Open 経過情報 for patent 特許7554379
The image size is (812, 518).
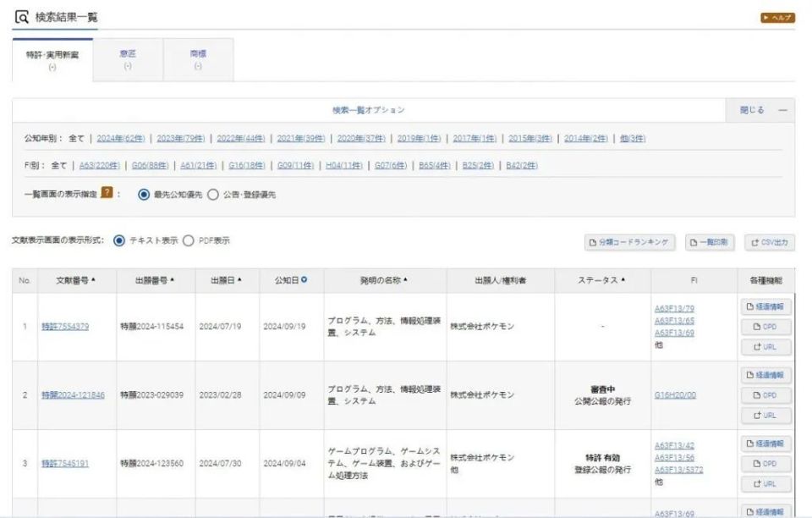767,306
